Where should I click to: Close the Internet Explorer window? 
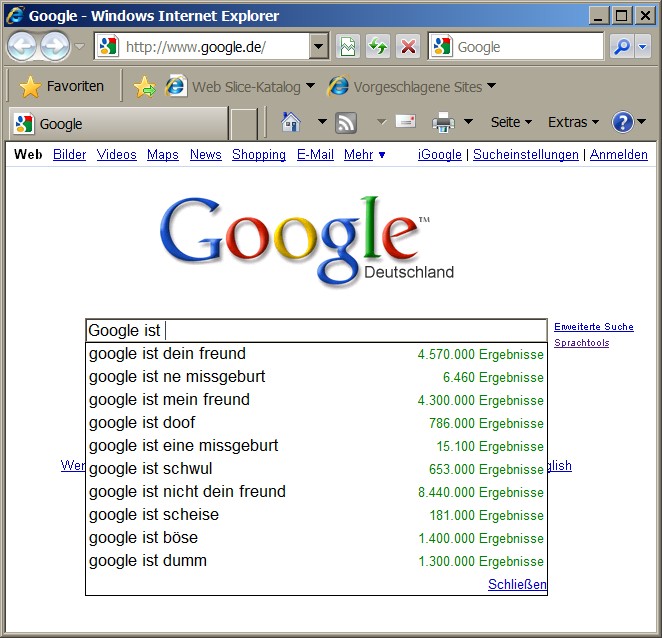[645, 16]
